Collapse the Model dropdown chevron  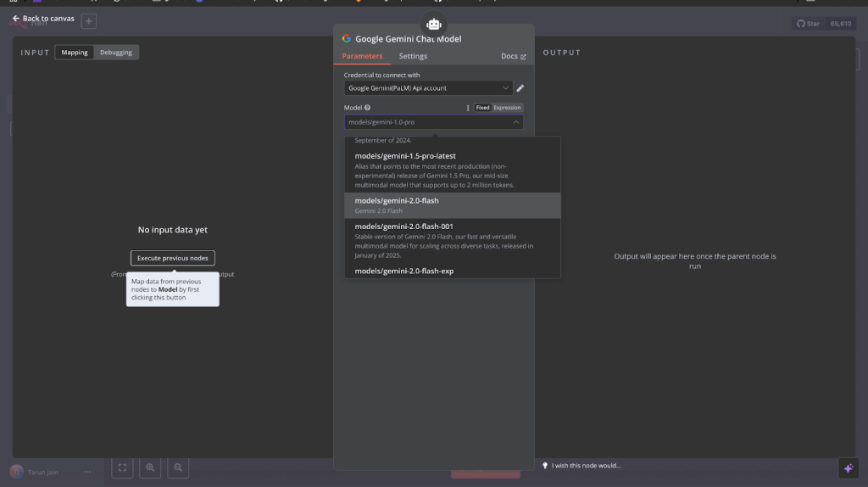pyautogui.click(x=516, y=122)
